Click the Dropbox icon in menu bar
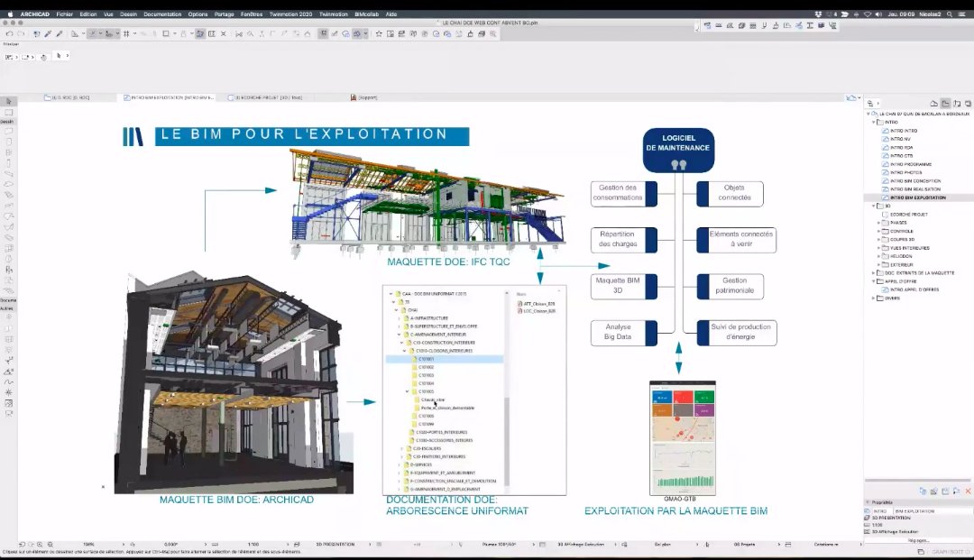Screen dimensions: 974x560 click(818, 14)
